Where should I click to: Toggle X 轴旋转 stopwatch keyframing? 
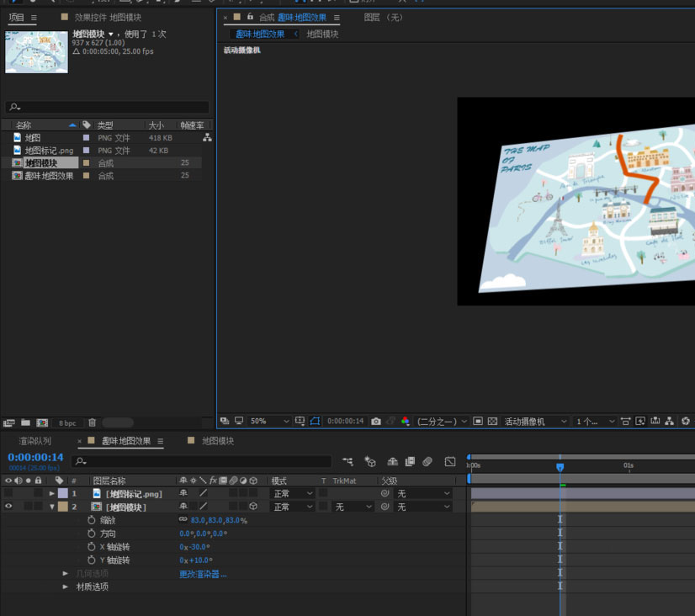click(92, 546)
